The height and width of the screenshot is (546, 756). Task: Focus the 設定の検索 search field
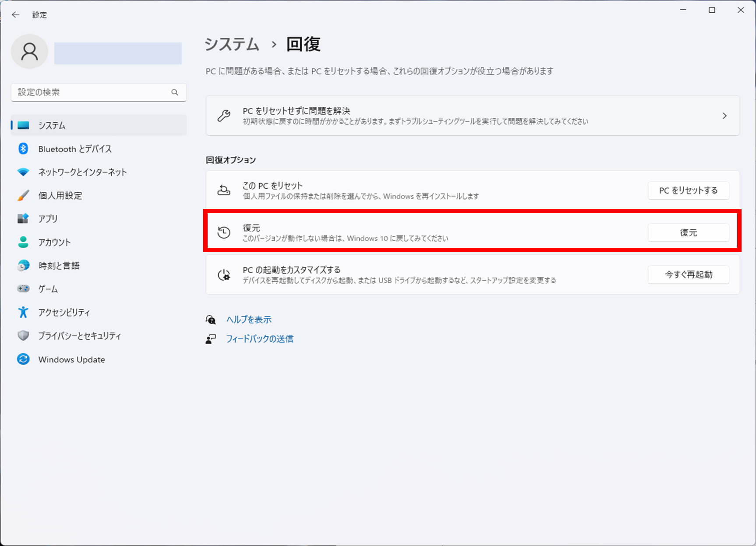99,92
